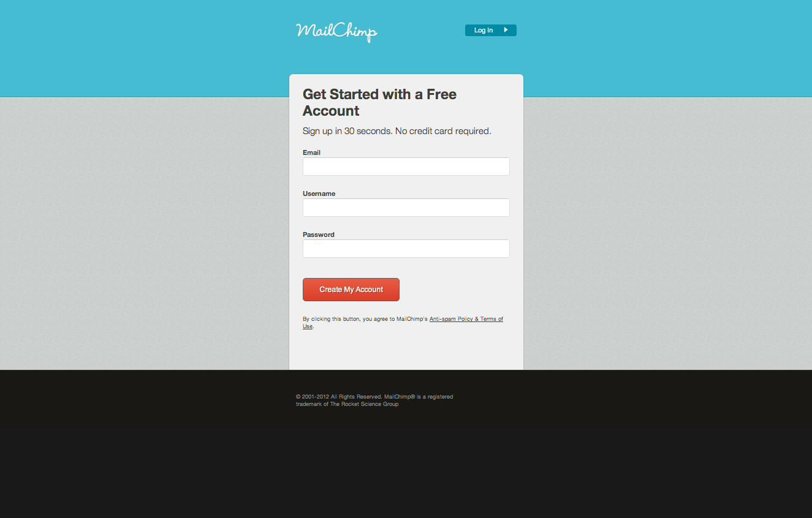Click the dark footer area below the copyright

[x=406, y=465]
